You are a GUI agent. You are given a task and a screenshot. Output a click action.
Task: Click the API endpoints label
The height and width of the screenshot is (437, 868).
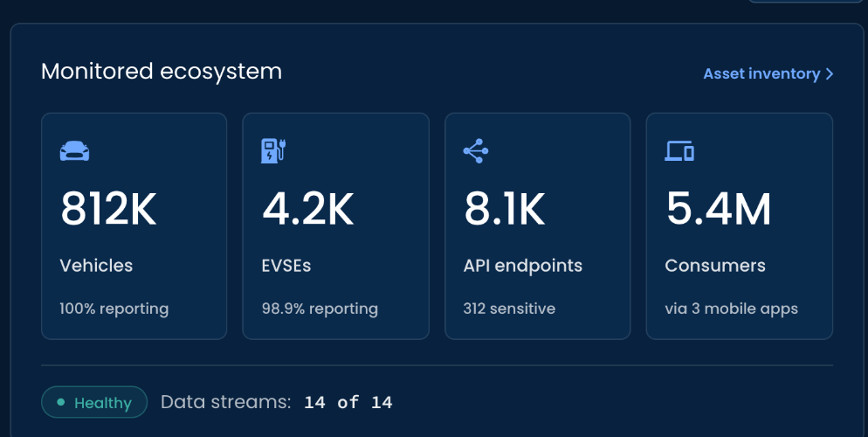[x=522, y=266]
